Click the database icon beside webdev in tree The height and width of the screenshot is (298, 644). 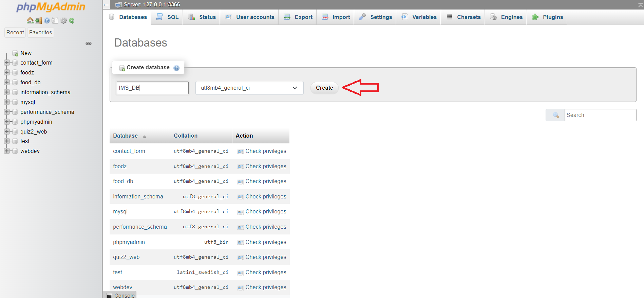(x=15, y=151)
